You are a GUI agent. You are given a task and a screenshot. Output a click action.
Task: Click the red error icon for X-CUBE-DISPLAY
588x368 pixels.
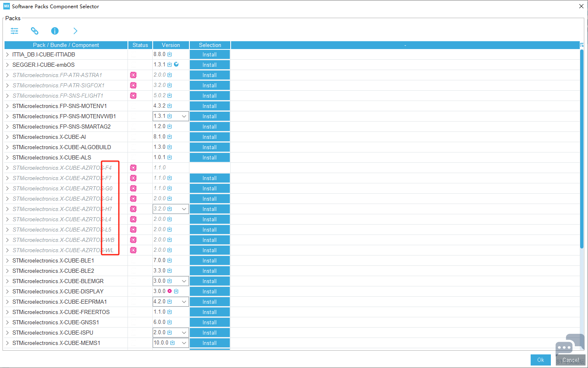click(x=170, y=291)
